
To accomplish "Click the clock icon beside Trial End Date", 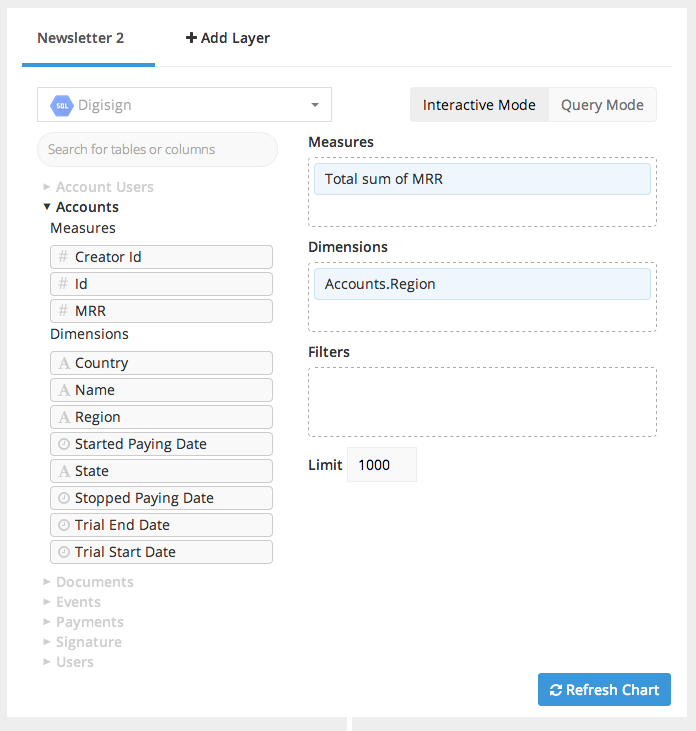I will pos(63,525).
